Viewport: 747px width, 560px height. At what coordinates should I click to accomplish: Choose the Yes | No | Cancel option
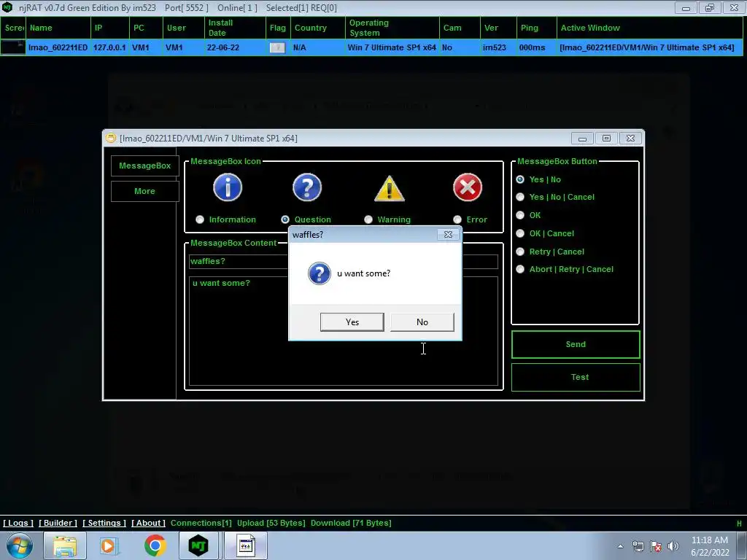[x=520, y=197]
